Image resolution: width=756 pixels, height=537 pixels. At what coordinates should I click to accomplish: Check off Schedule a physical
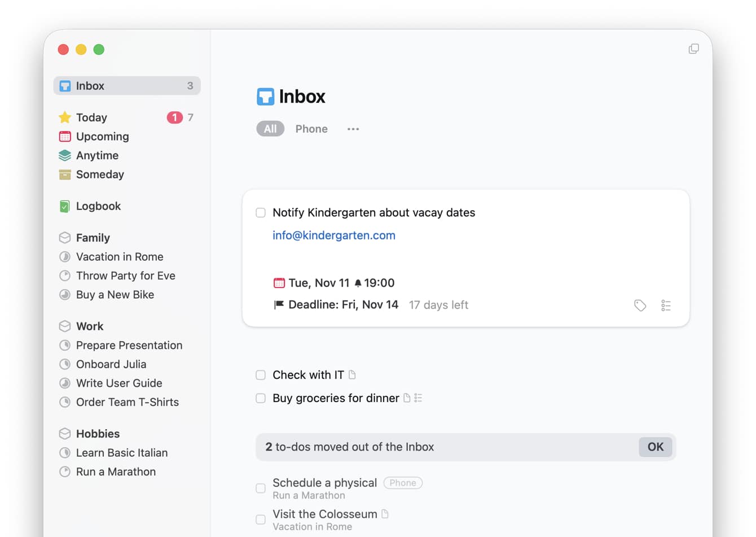[260, 488]
